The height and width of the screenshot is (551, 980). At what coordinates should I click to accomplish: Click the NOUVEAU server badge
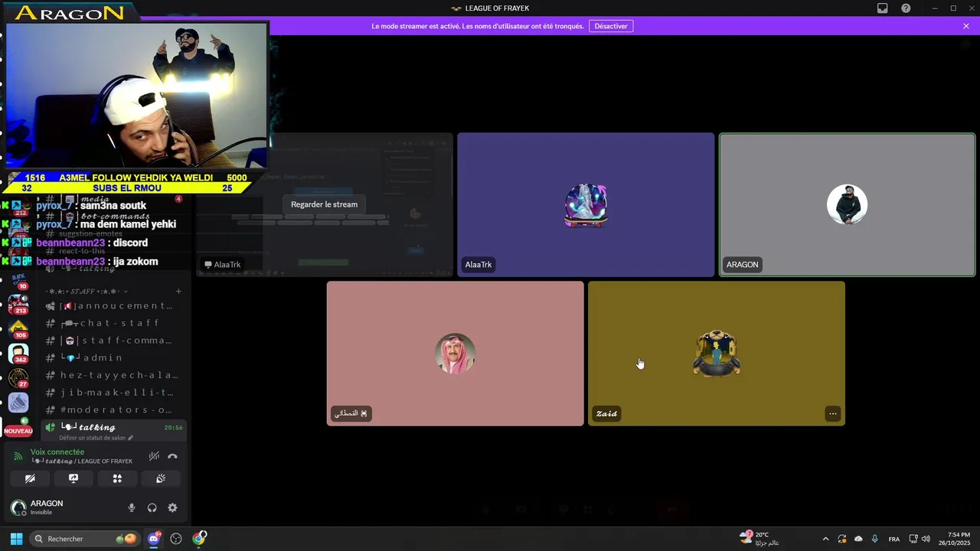[18, 431]
